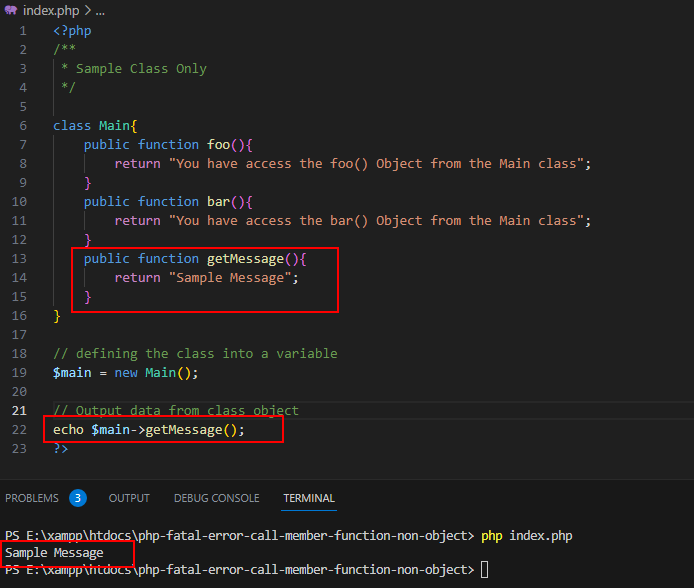
Task: Click line number 22 in the gutter
Action: (x=19, y=430)
